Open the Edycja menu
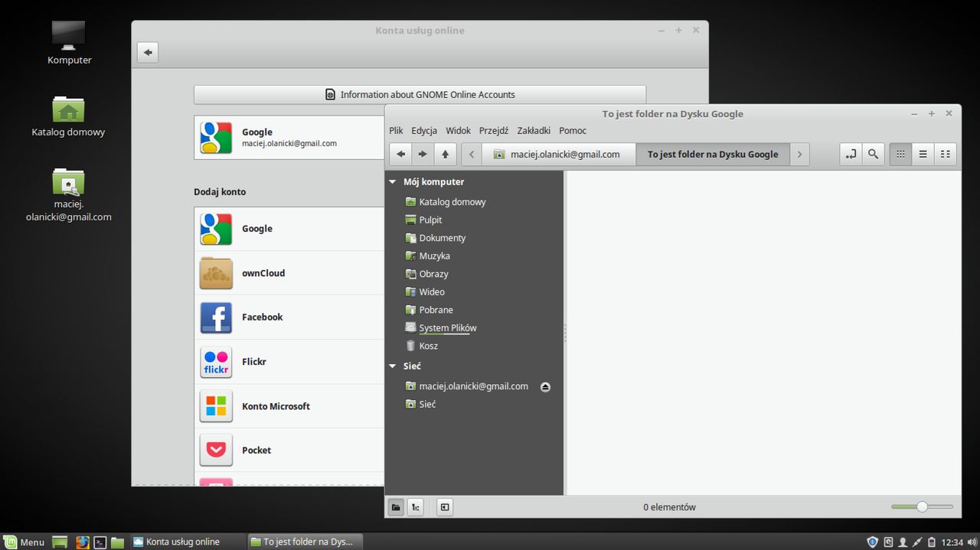This screenshot has height=550, width=980. tap(424, 131)
